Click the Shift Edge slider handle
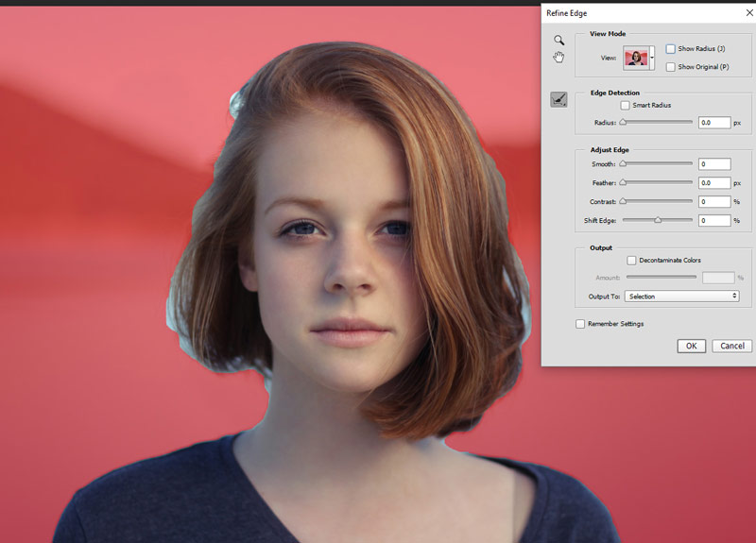The width and height of the screenshot is (756, 543). point(658,220)
